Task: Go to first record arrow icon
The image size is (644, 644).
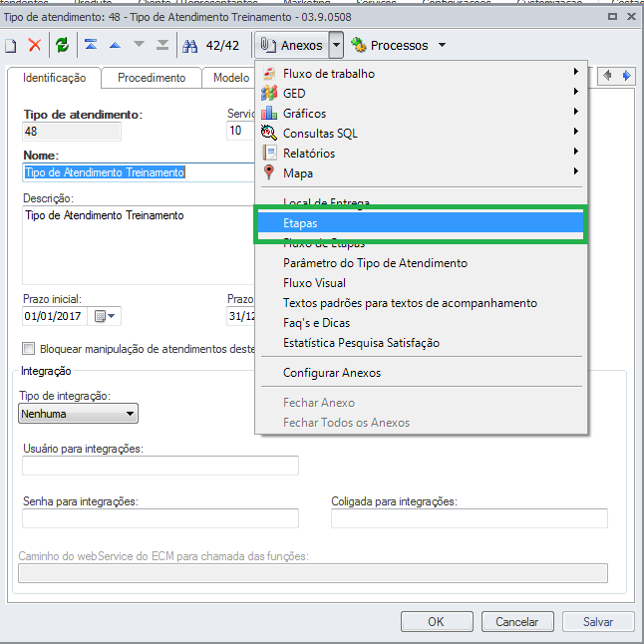Action: [91, 44]
